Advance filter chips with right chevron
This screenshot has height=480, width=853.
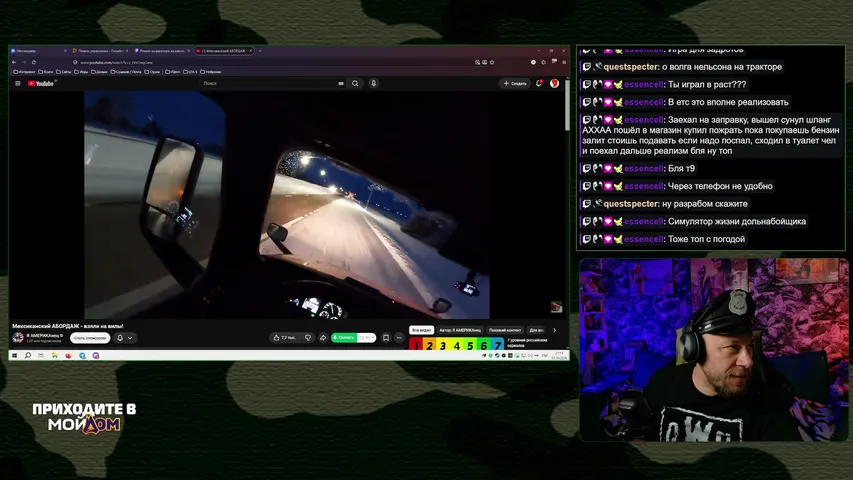pyautogui.click(x=554, y=330)
